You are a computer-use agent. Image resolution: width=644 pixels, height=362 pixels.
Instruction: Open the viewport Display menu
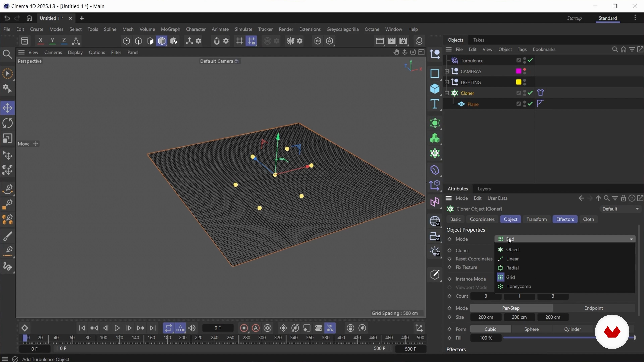75,52
